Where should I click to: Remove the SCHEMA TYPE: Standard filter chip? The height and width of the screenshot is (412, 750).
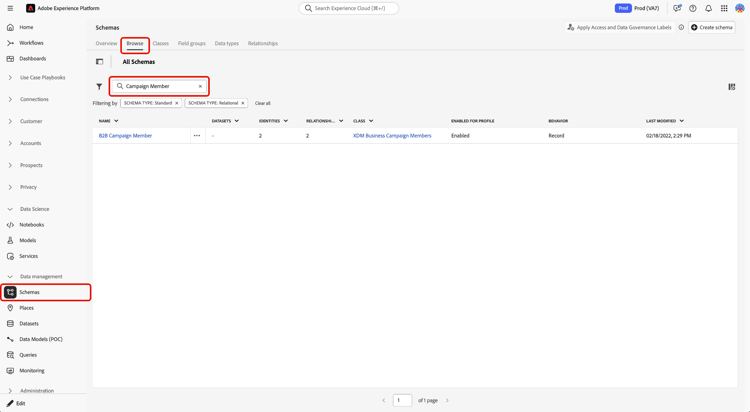pyautogui.click(x=176, y=103)
